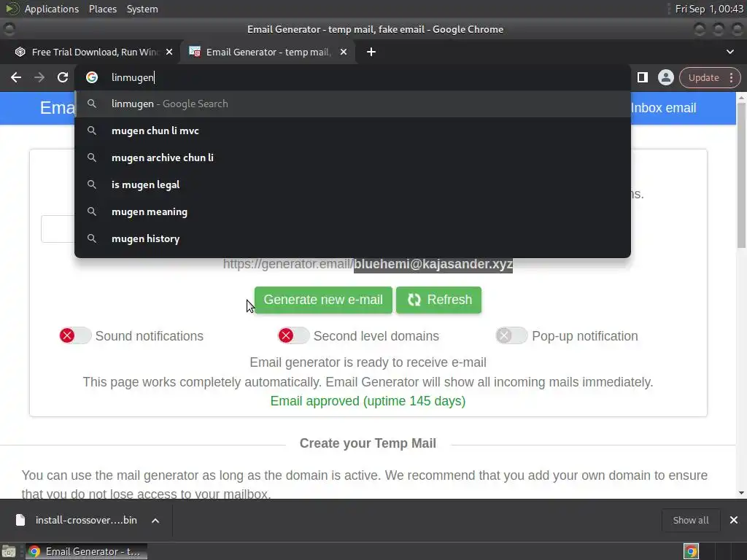The image size is (747, 560).
Task: Click the page vertical scrollbar thumb
Action: (741, 176)
